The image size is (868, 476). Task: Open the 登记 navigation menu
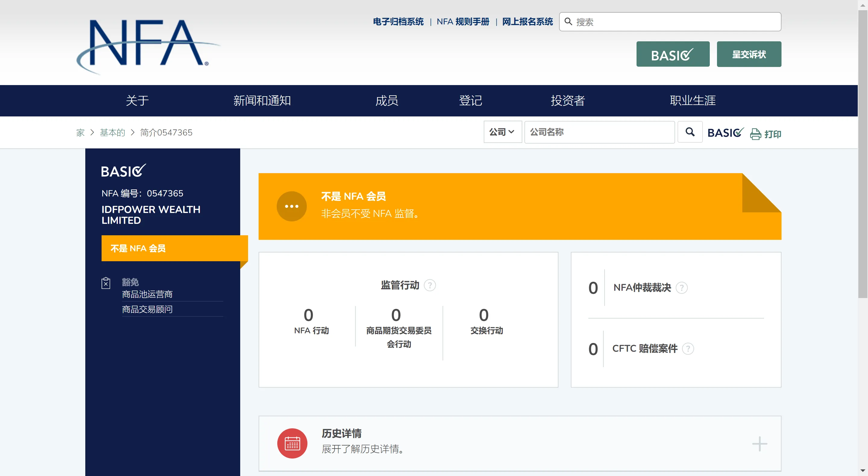[x=470, y=100]
